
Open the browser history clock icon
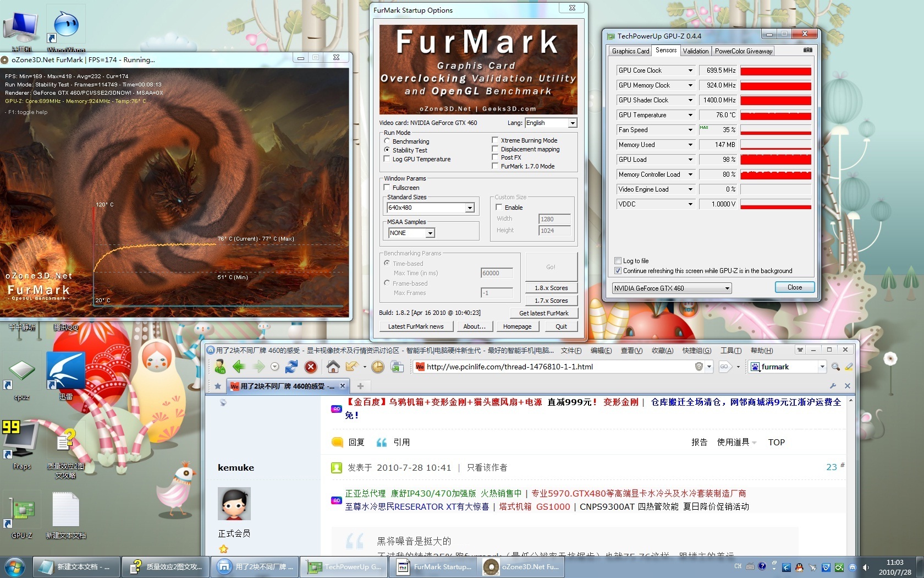[377, 367]
